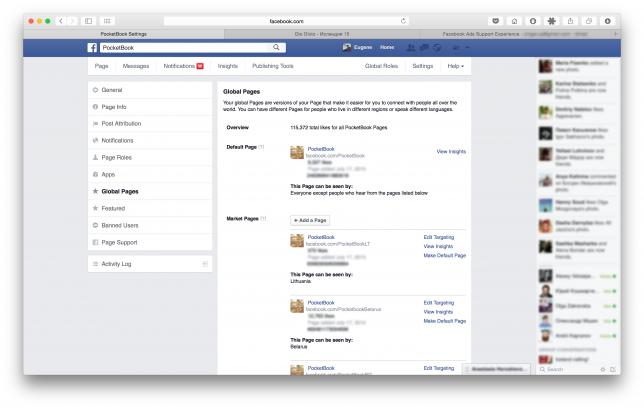644x408 pixels.
Task: Select Featured in settings sidebar
Action: click(150, 209)
